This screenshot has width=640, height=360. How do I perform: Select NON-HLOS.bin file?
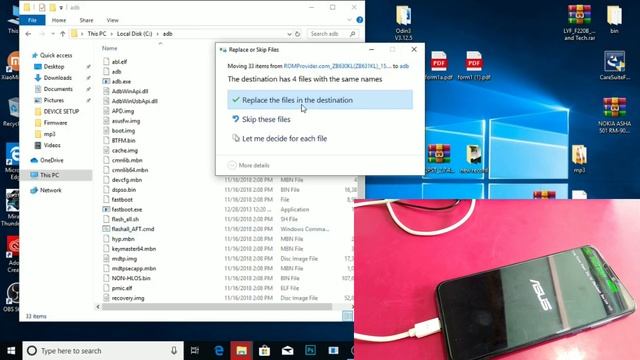131,278
